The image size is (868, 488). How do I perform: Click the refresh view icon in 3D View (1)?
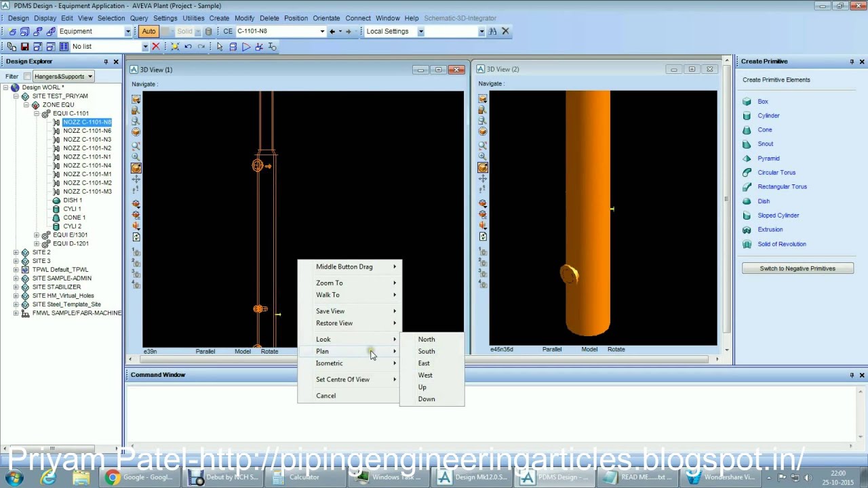[136, 237]
